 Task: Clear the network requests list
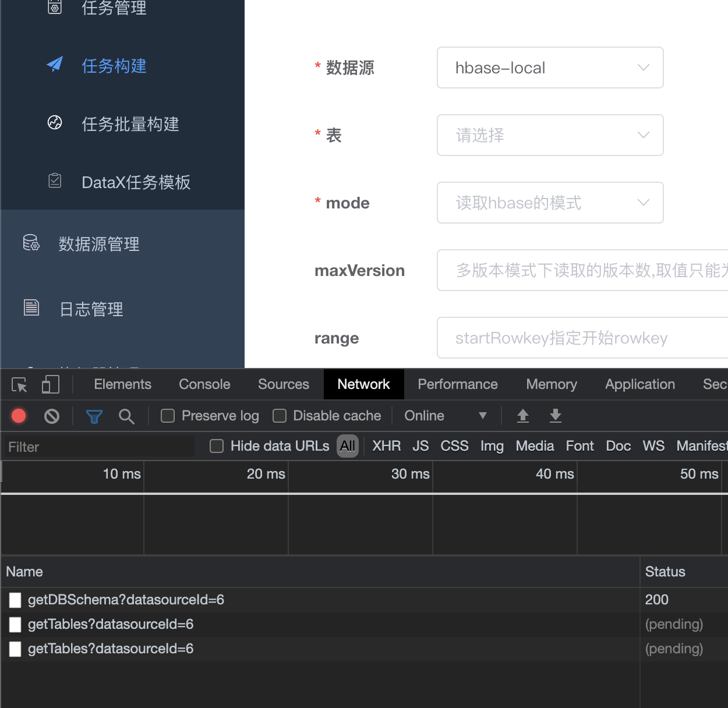tap(52, 416)
